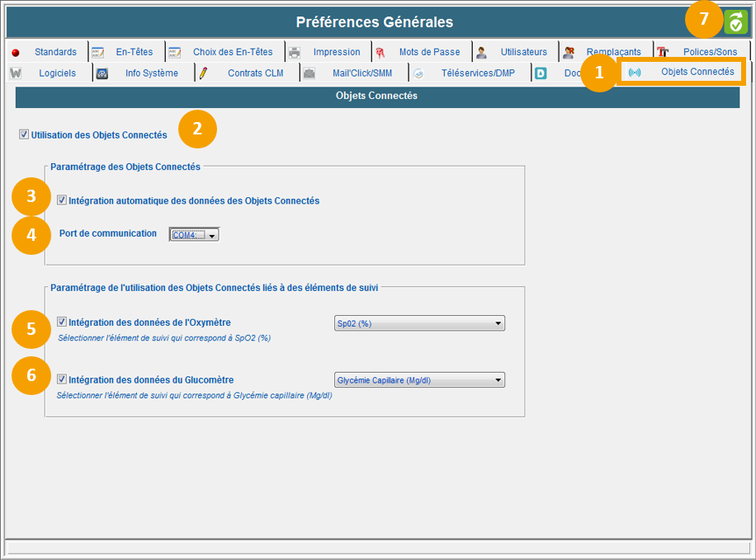Click the green validate icon at top right
Viewport: 756px width, 560px height.
735,21
